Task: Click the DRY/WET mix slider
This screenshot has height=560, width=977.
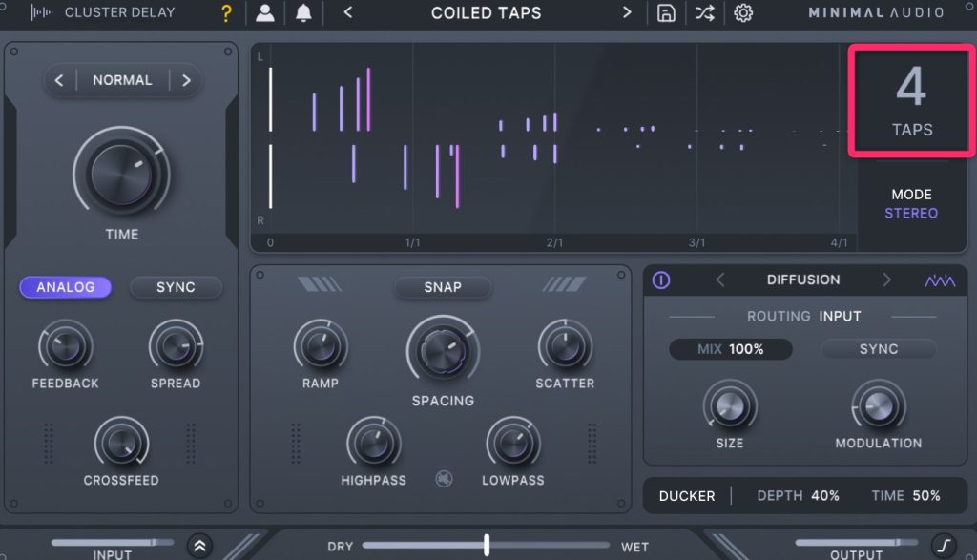Action: pos(487,546)
